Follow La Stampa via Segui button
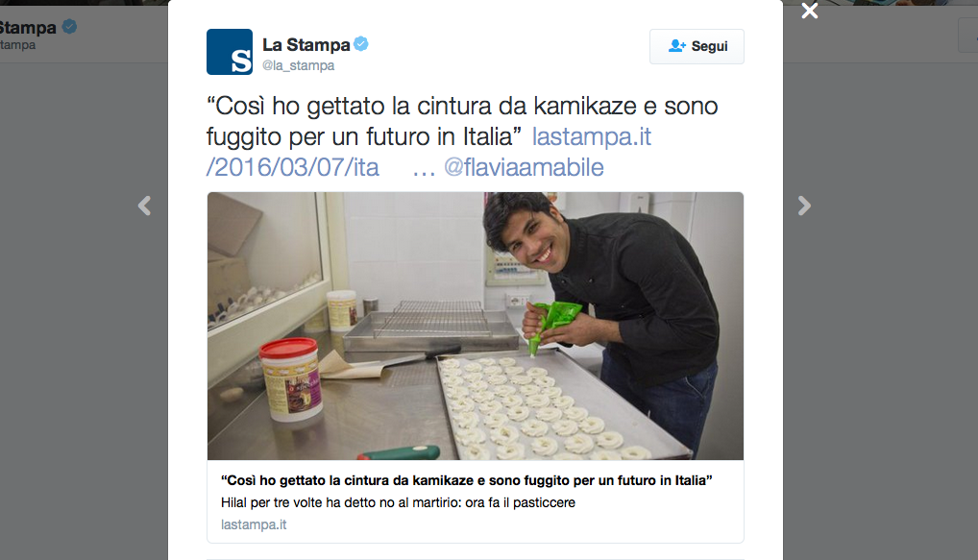The height and width of the screenshot is (560, 978). (x=697, y=46)
